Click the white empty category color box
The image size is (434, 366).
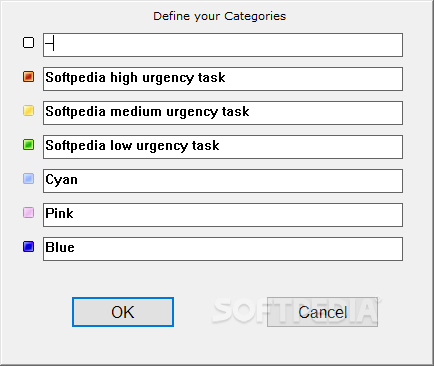pos(28,43)
